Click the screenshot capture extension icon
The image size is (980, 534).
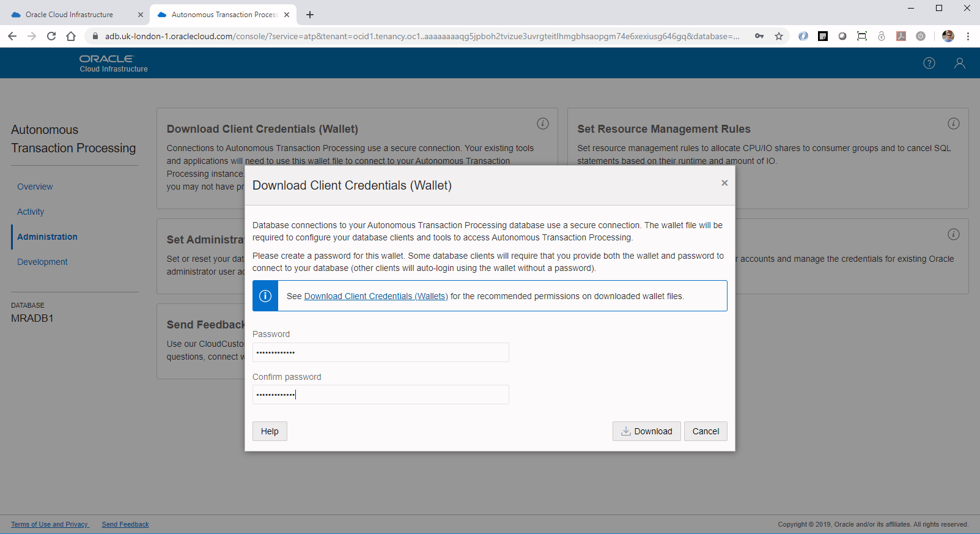(862, 36)
